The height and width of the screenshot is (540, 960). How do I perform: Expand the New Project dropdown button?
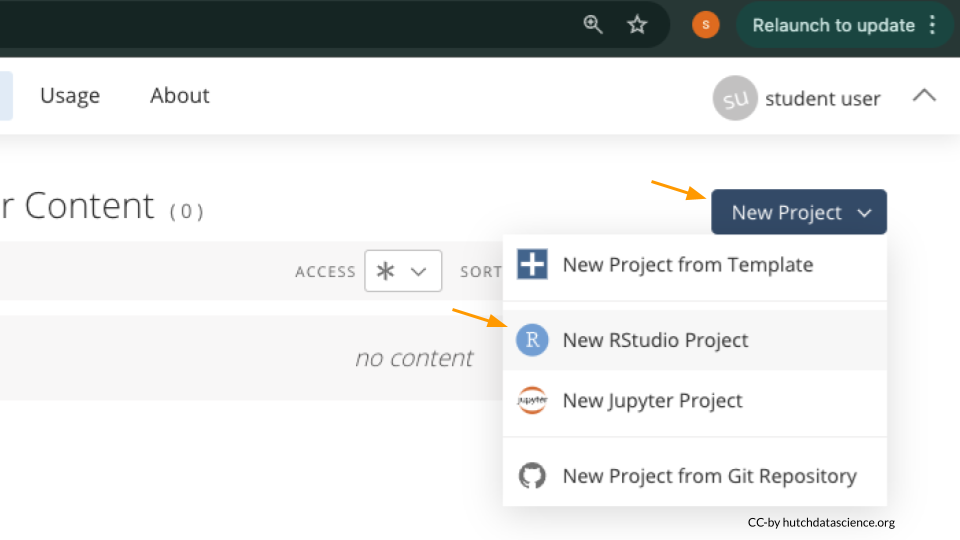point(799,212)
